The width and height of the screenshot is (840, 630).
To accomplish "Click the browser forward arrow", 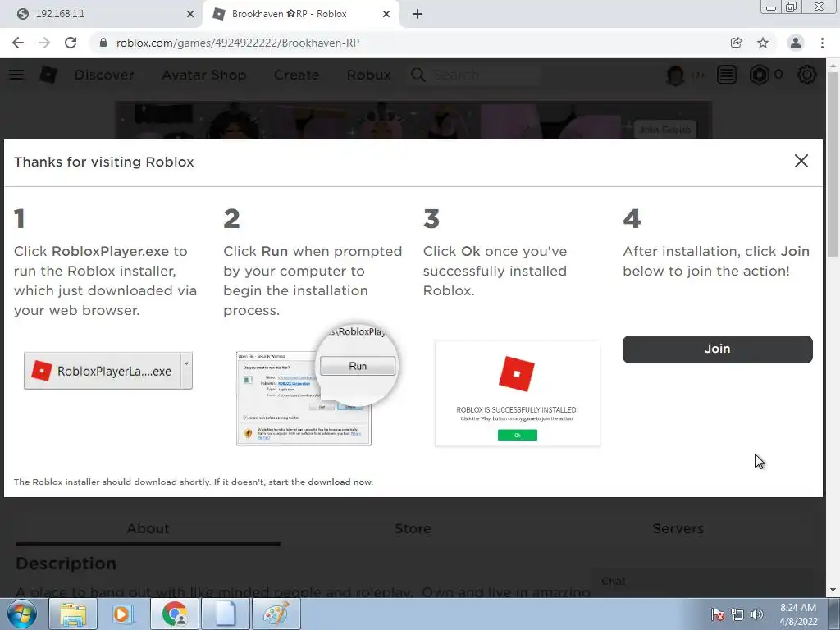I will [x=44, y=43].
